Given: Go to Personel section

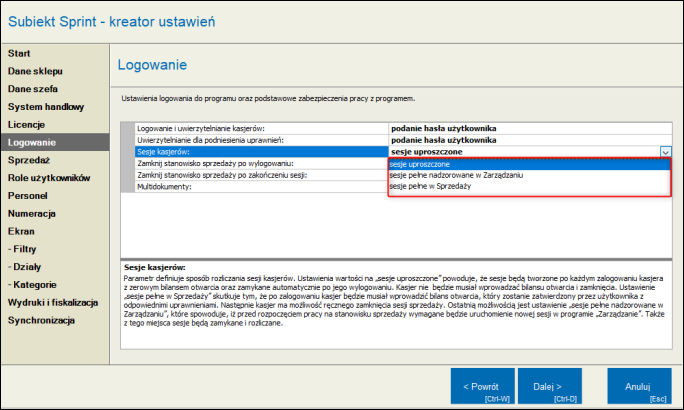Looking at the screenshot, I should coord(28,196).
